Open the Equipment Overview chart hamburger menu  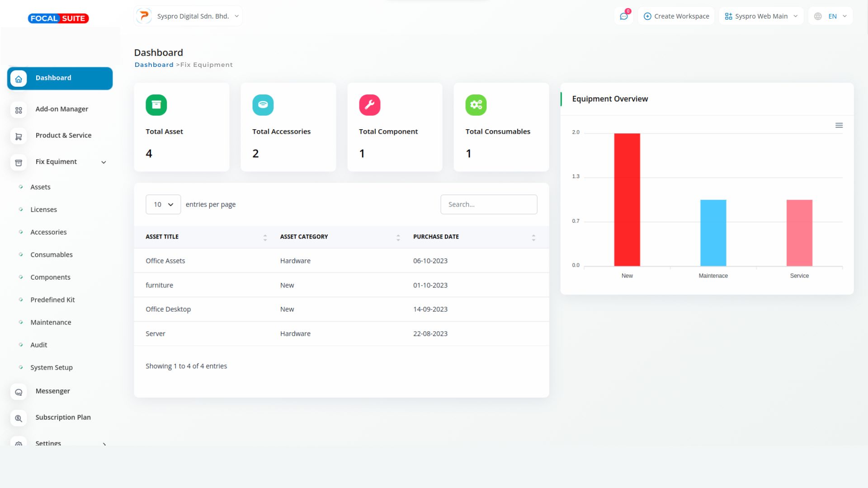click(839, 126)
